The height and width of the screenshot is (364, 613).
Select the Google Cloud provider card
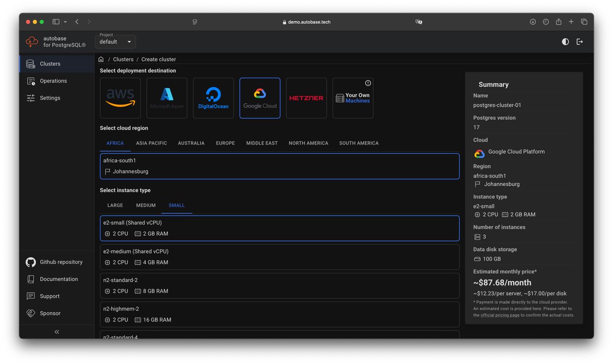coord(260,98)
